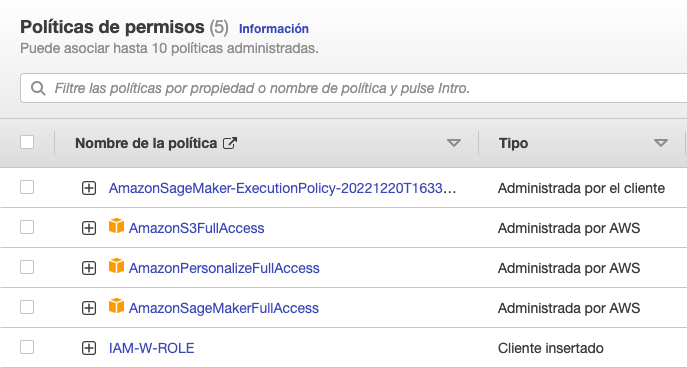687x368 pixels.
Task: Check the AmazonS3FullAccess row checkbox
Action: [x=27, y=227]
